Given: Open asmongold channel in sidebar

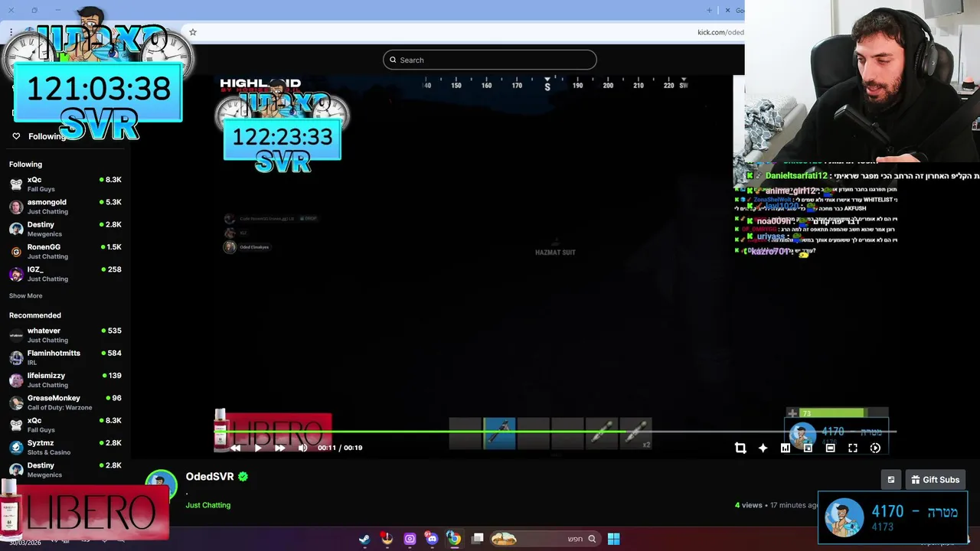Looking at the screenshot, I should click(65, 207).
